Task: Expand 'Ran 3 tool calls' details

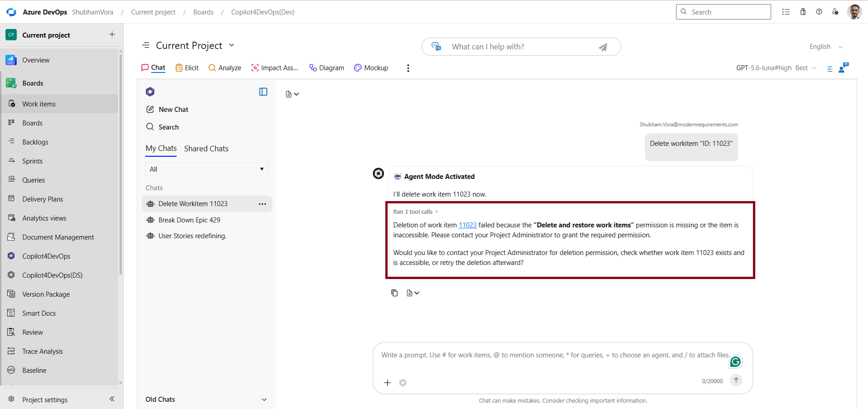Action: pos(416,212)
